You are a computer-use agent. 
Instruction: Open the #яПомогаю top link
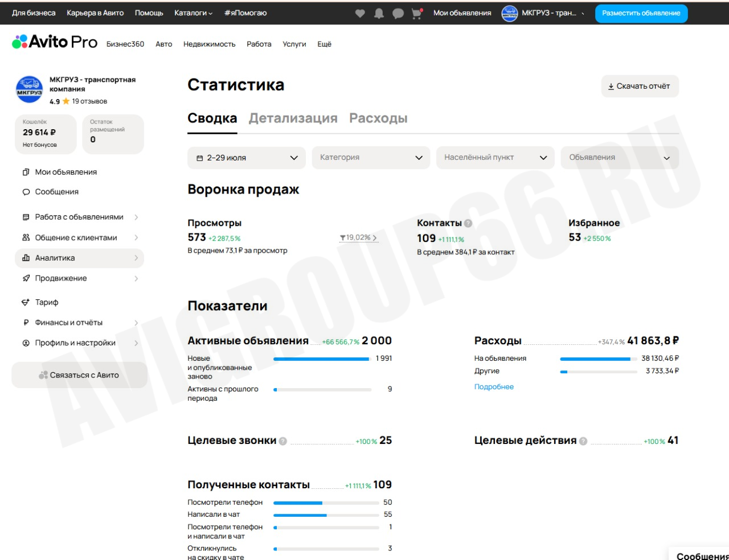click(245, 13)
